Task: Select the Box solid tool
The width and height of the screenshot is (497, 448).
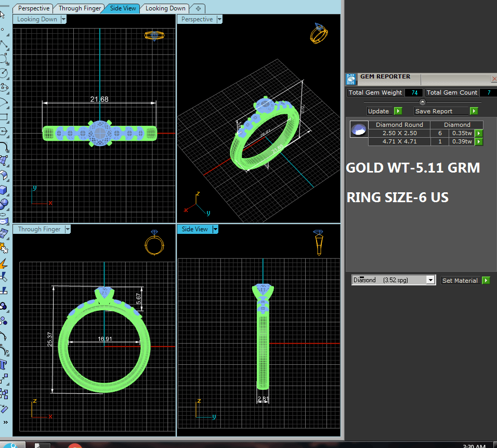Action: [4, 190]
